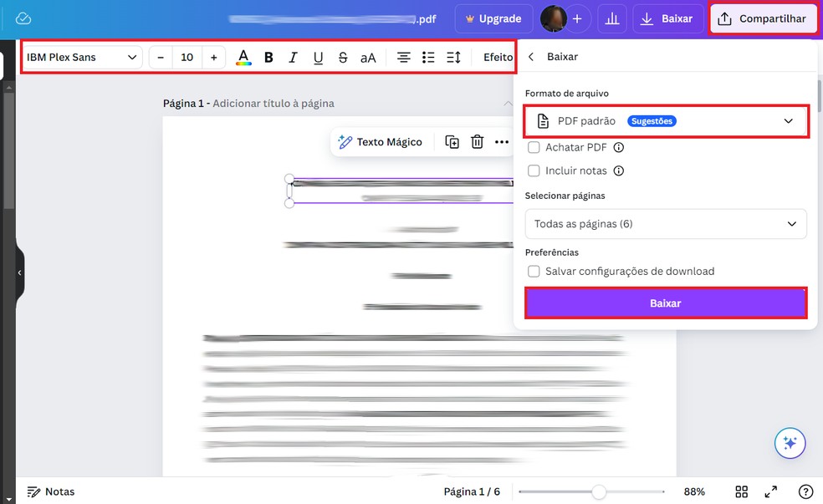Screen dimensions: 823x504
Task: Click the 88% zoom level
Action: pos(694,492)
